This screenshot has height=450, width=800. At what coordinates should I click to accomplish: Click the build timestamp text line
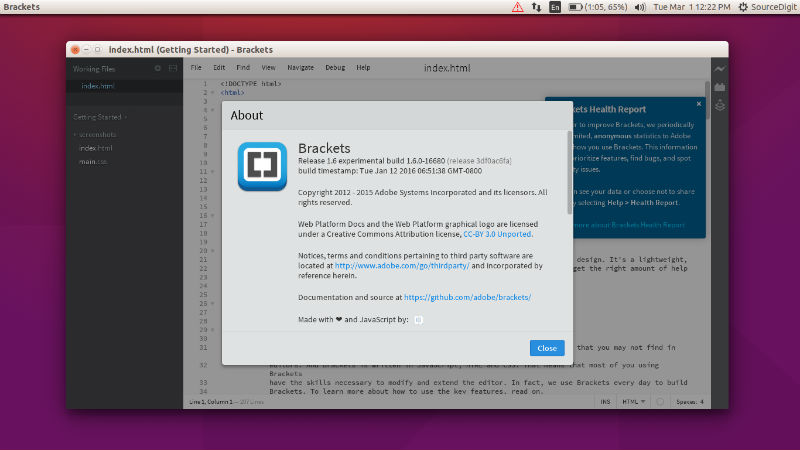tap(390, 171)
